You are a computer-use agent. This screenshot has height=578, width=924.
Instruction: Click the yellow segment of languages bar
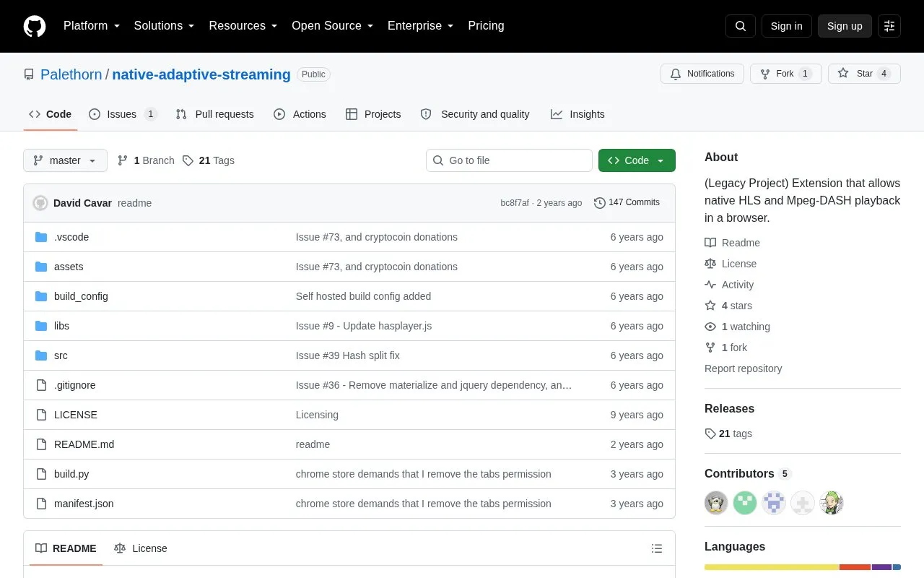pyautogui.click(x=772, y=567)
